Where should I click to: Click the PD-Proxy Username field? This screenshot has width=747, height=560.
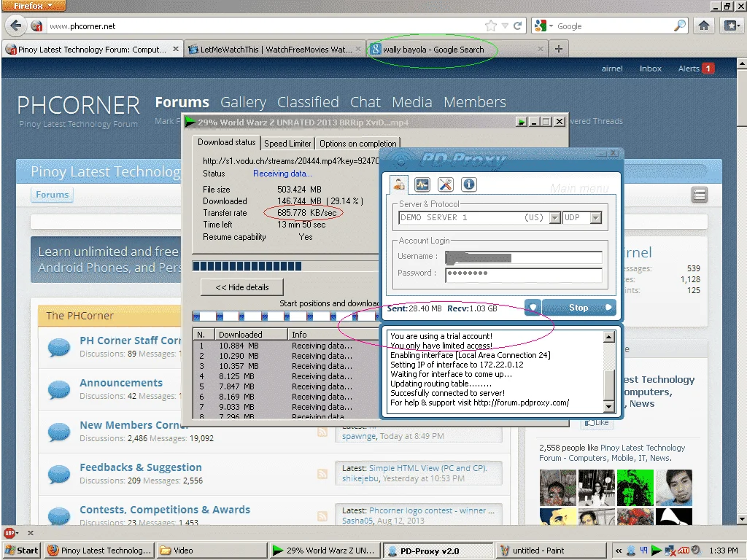coord(524,257)
